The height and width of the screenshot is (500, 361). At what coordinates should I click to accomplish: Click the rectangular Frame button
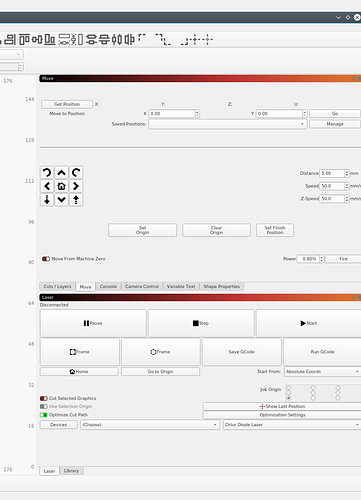click(80, 352)
